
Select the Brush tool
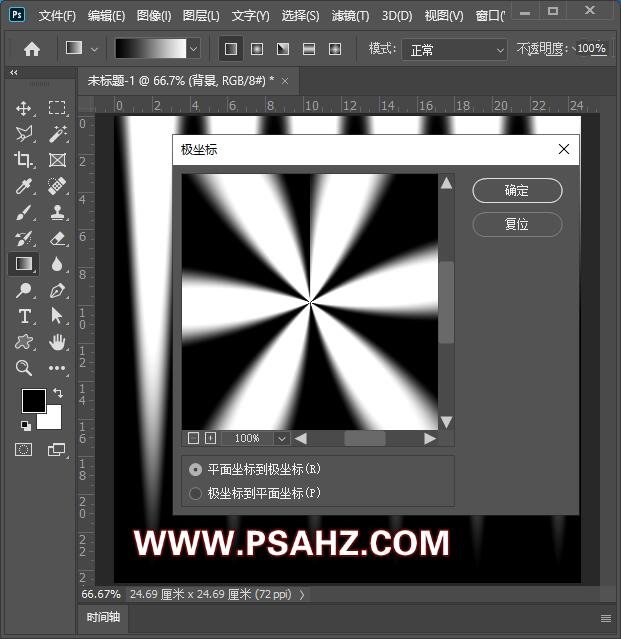24,212
